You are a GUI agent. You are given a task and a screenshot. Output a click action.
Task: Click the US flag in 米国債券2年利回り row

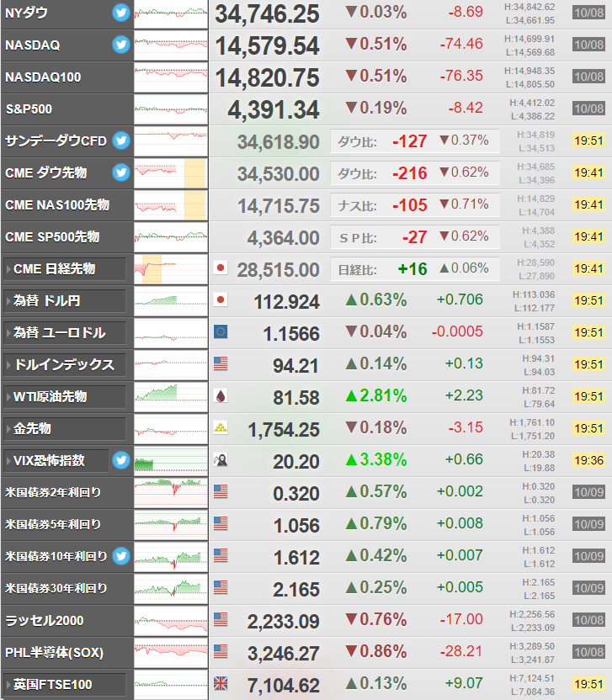(x=221, y=491)
